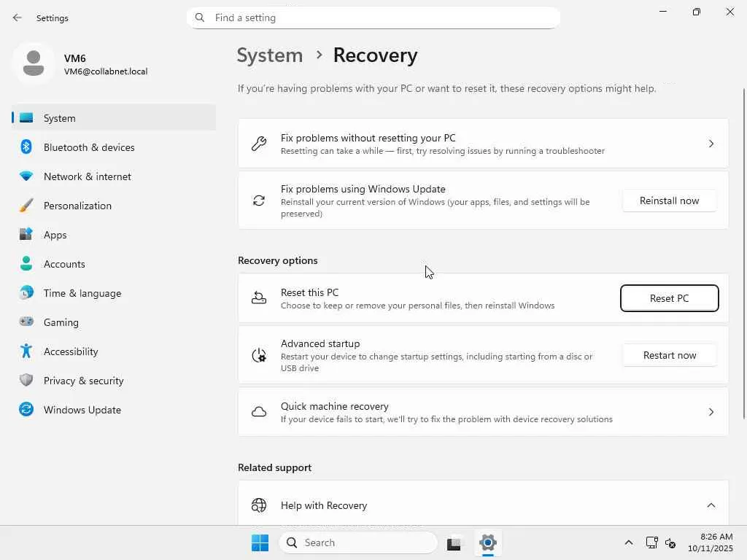
Task: Click the Related support heading
Action: point(274,467)
